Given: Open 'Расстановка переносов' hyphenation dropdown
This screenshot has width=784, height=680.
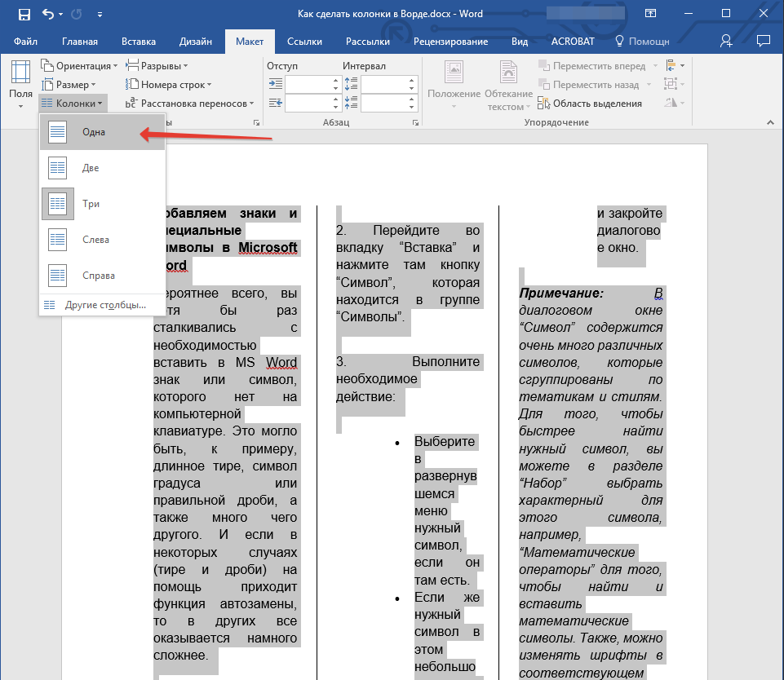Looking at the screenshot, I should [x=190, y=104].
